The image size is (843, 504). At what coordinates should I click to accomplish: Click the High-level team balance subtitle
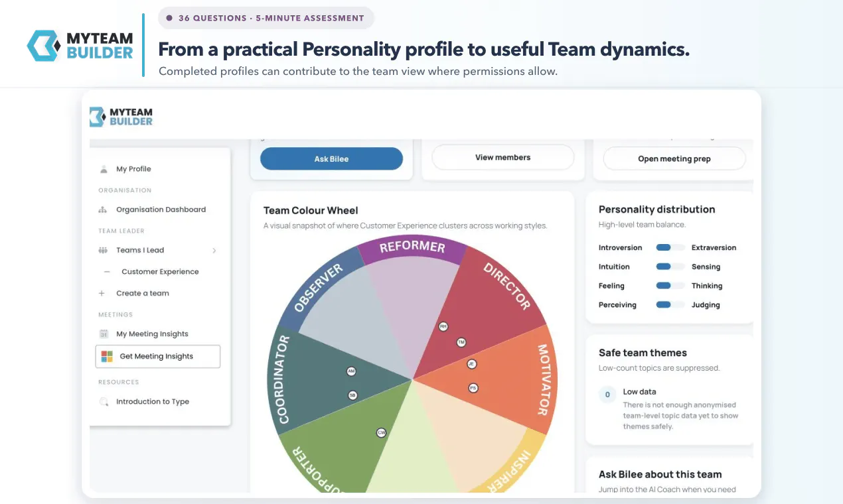click(x=642, y=225)
